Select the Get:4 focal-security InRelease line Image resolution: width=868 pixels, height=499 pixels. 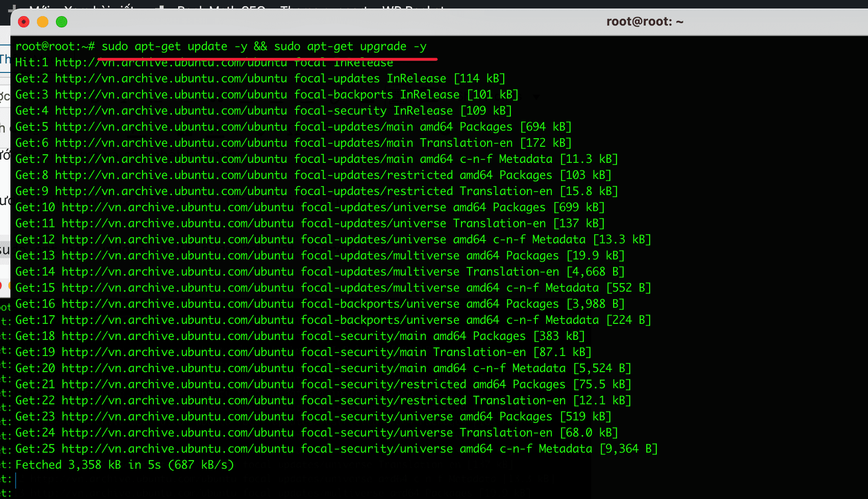point(263,111)
